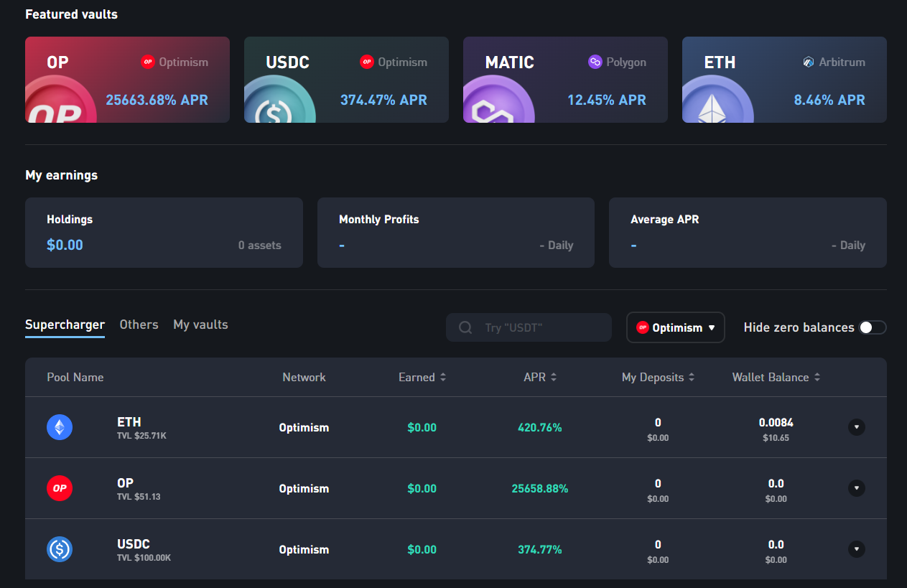Sort the table by My Deposits column
The height and width of the screenshot is (588, 907).
[658, 377]
